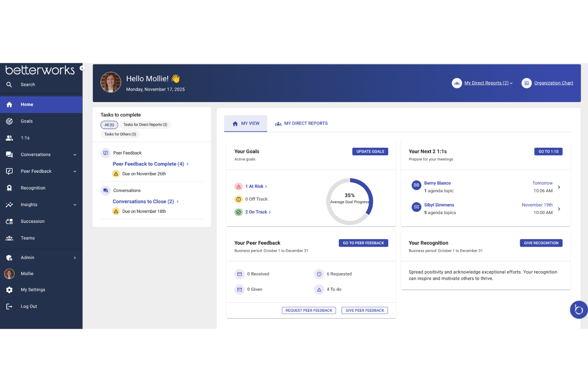Enable the Tasks for Others filter

click(x=120, y=134)
